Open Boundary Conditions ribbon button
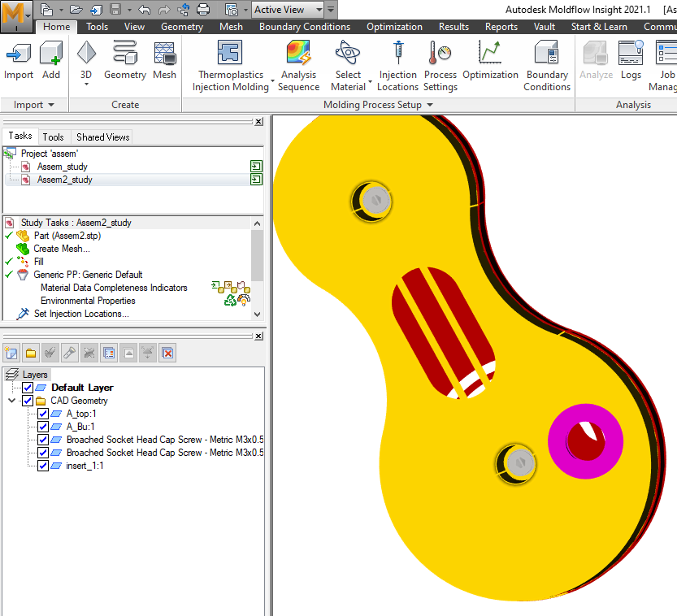677x616 pixels. [x=547, y=66]
